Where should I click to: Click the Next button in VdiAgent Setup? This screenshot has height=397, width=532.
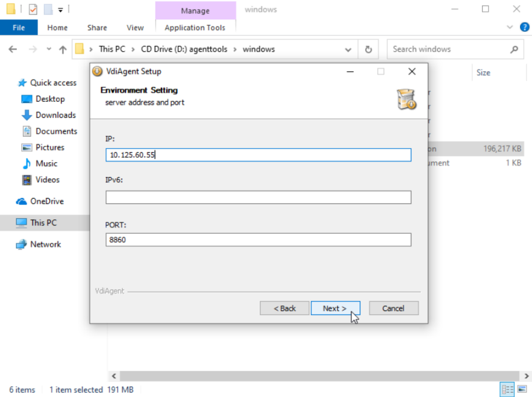335,308
